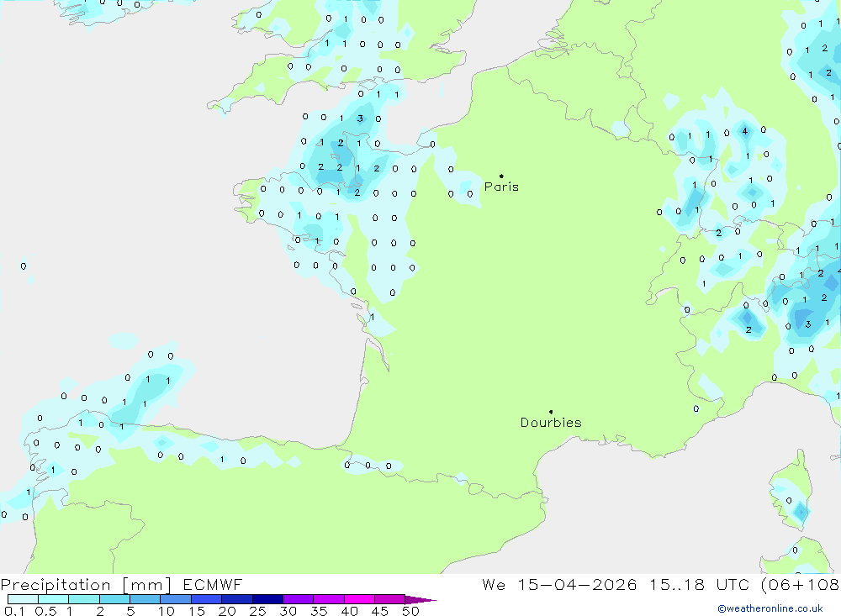
Task: Pick the 40–45 mm magenta legend swatch
Action: point(359,599)
